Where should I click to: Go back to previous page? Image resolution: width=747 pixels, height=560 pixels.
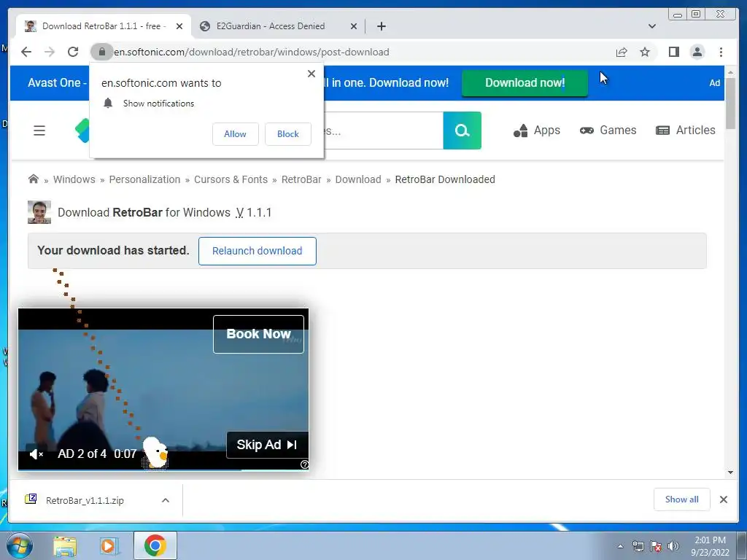click(x=26, y=52)
